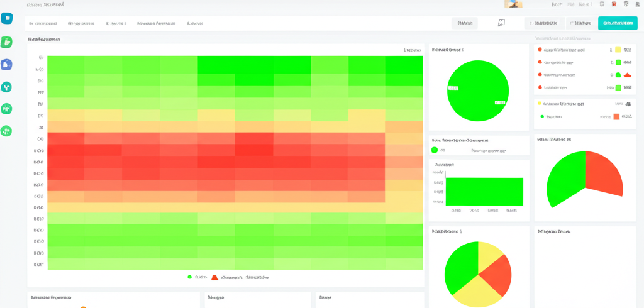This screenshot has width=644, height=308.
Task: Click the gray button left of bookmark icon
Action: coord(465,23)
